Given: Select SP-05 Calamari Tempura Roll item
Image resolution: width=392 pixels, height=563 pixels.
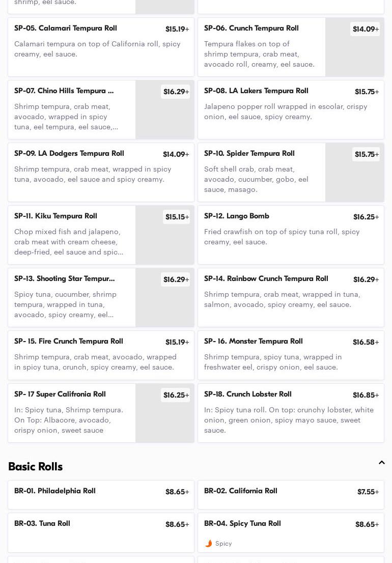Looking at the screenshot, I should tap(101, 47).
